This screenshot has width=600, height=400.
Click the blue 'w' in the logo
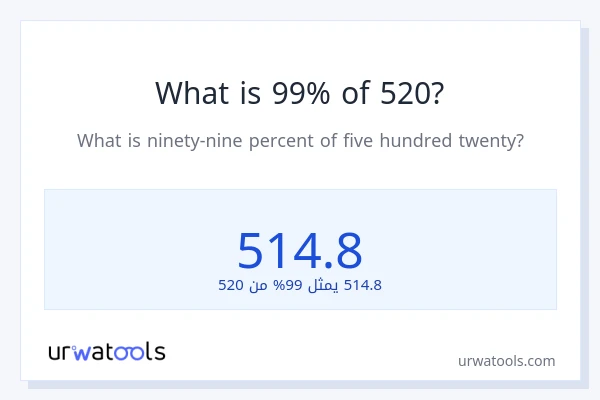(81, 352)
